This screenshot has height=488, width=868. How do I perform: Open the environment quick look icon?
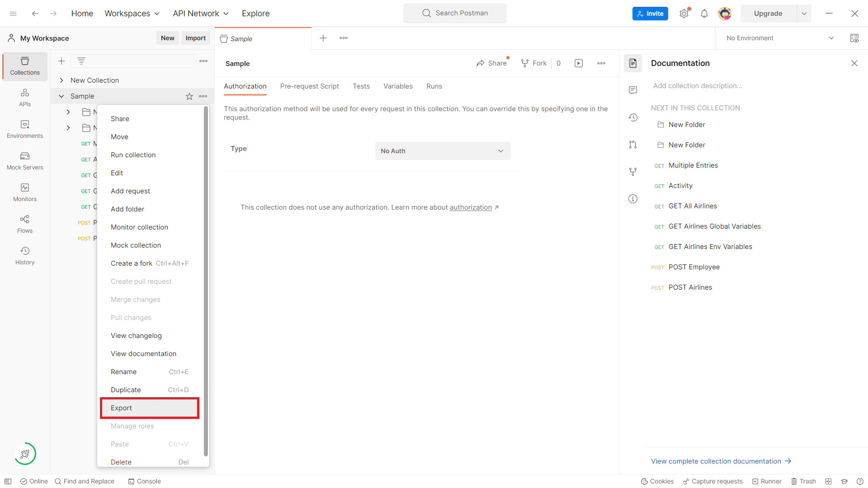[854, 38]
